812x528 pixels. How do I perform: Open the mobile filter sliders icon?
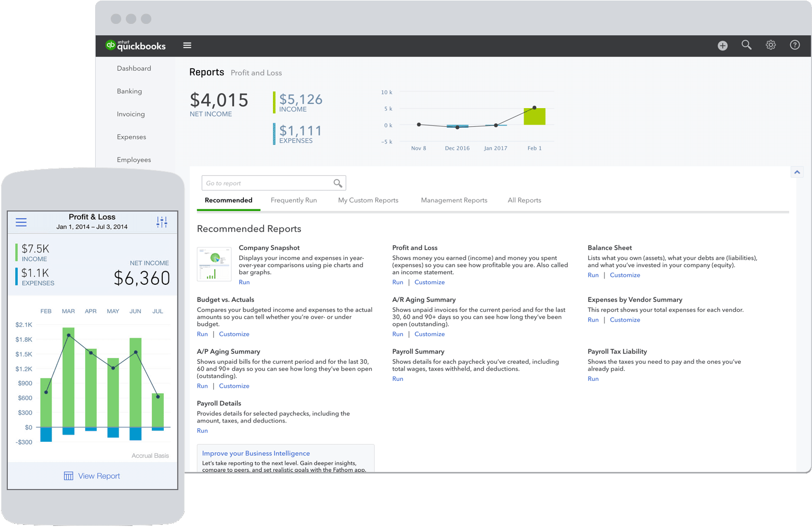coord(162,222)
